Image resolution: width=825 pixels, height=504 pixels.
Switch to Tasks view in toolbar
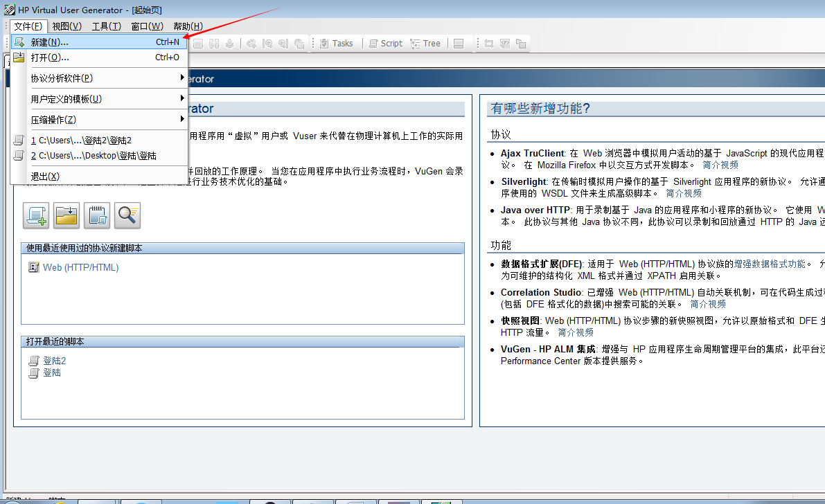point(336,44)
